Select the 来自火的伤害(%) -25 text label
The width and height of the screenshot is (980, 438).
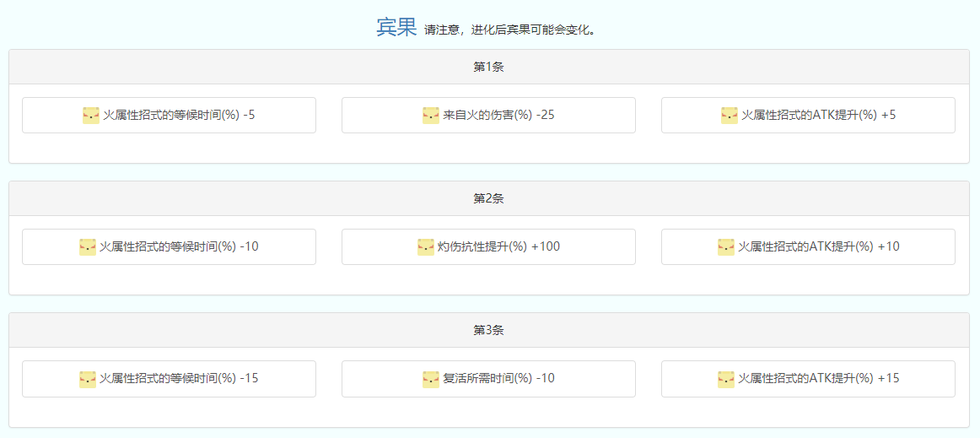tap(498, 116)
